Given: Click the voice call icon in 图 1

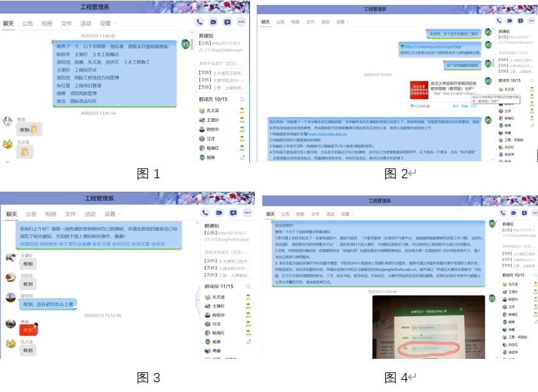Looking at the screenshot, I should click(x=200, y=22).
